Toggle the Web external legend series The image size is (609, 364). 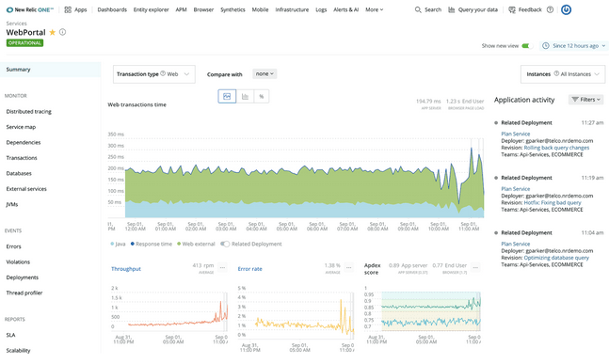196,244
